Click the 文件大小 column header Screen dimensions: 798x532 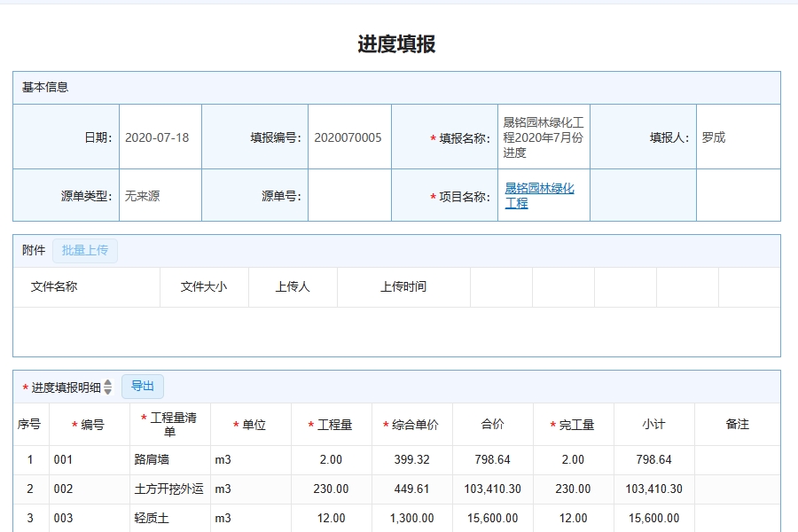204,286
